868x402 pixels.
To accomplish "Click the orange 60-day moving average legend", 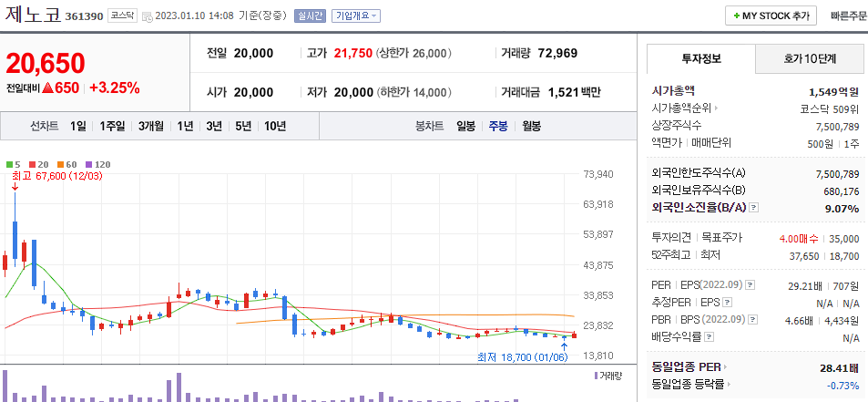I will [x=66, y=164].
